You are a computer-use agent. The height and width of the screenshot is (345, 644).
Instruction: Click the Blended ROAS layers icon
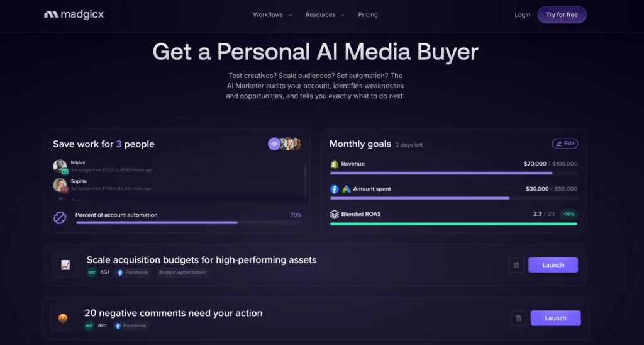(x=335, y=214)
